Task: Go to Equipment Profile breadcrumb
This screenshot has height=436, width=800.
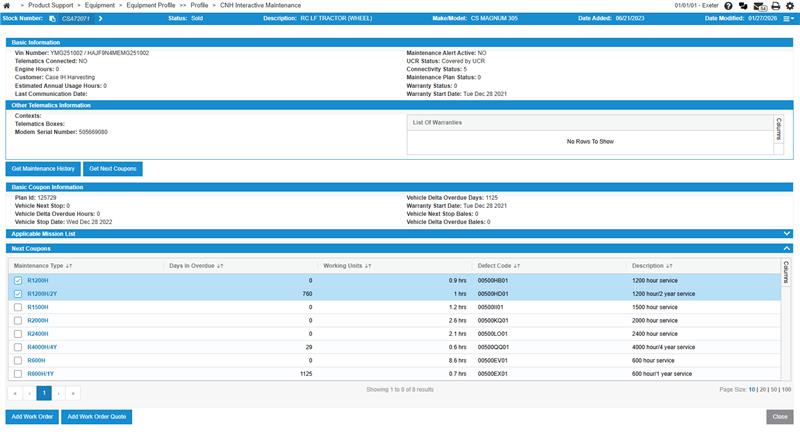Action: click(151, 6)
